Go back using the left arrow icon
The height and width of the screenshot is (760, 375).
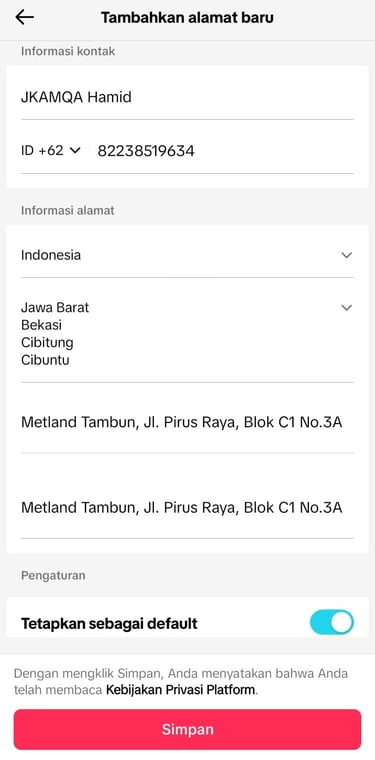tap(24, 17)
